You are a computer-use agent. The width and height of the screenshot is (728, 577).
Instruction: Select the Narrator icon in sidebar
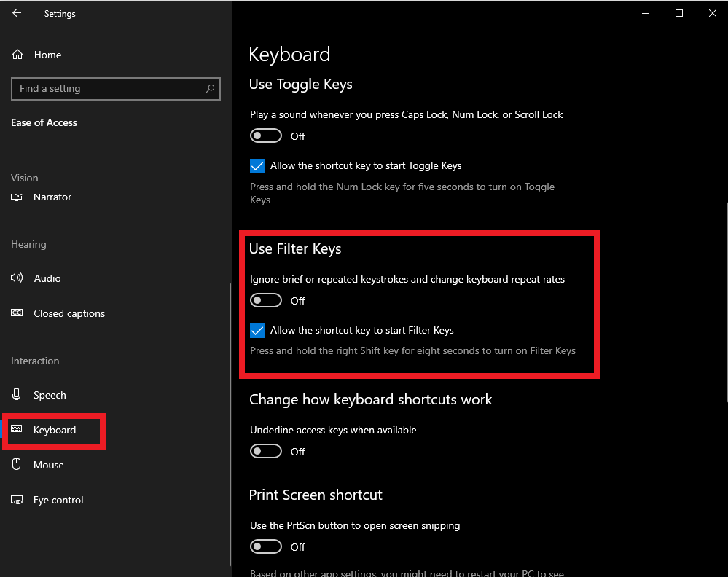[x=17, y=197]
